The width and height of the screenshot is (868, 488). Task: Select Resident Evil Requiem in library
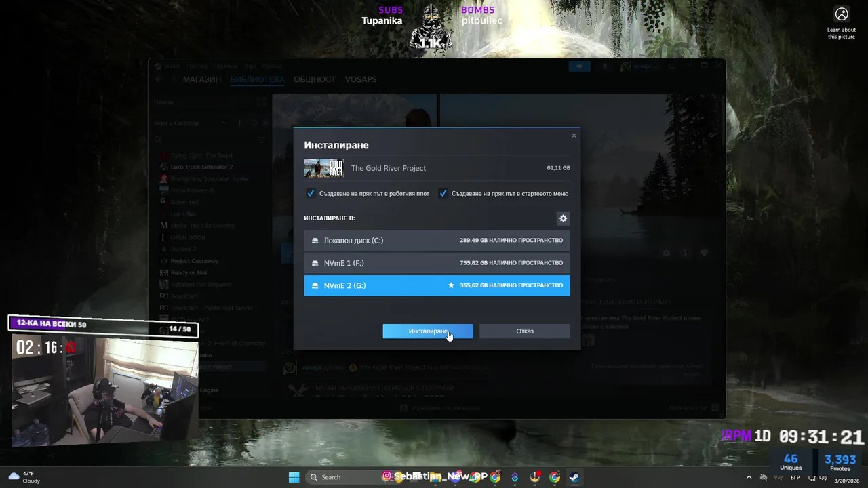click(201, 284)
